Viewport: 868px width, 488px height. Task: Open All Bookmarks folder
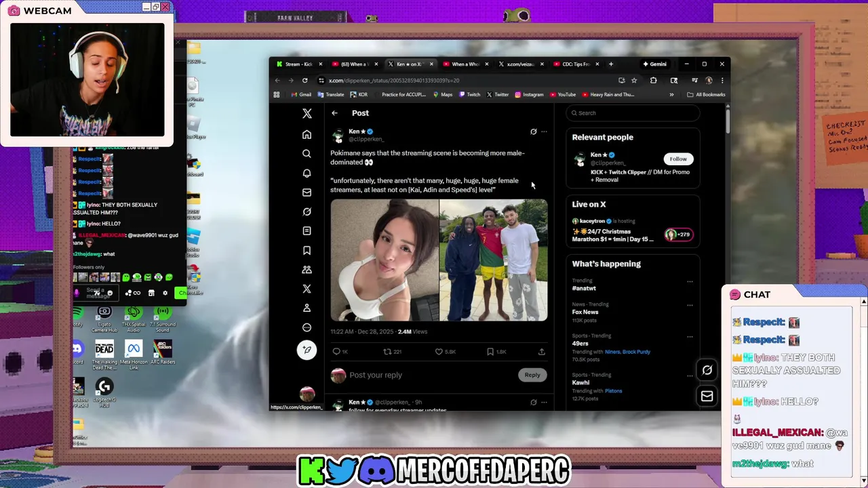point(706,95)
